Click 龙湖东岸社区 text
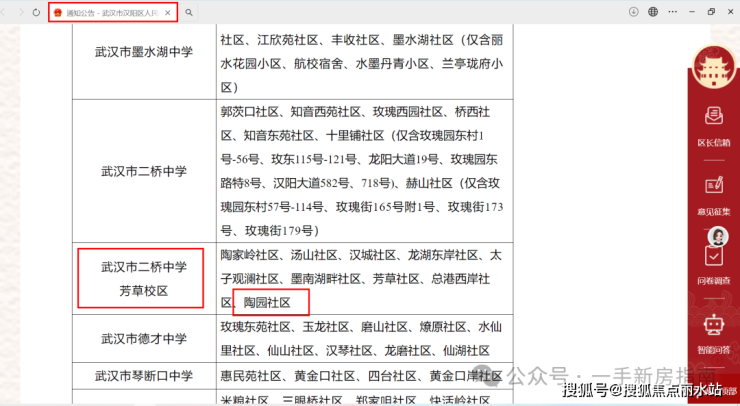 [443, 255]
